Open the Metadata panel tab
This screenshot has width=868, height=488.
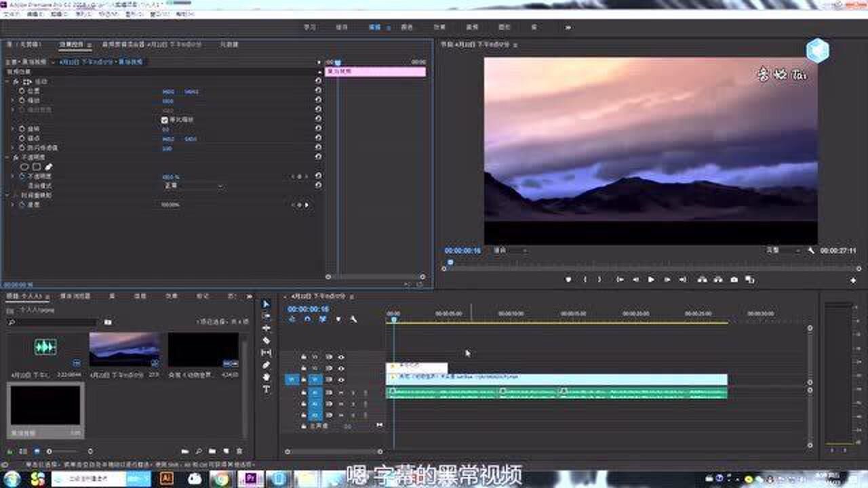[229, 44]
